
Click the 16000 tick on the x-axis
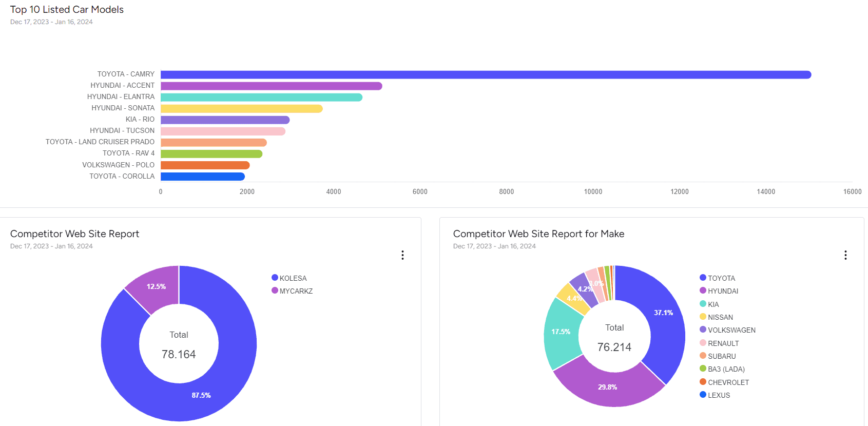pyautogui.click(x=852, y=191)
